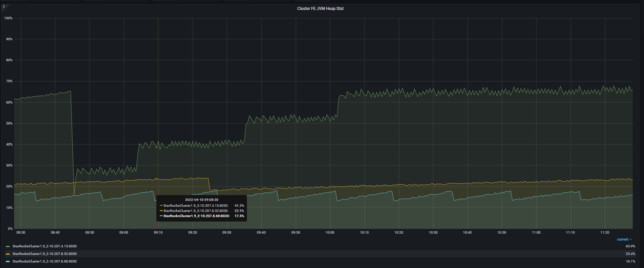The width and height of the screenshot is (644, 268).
Task: Open color picker for blue 10.207.8.68 legend swatch
Action: tap(8, 261)
